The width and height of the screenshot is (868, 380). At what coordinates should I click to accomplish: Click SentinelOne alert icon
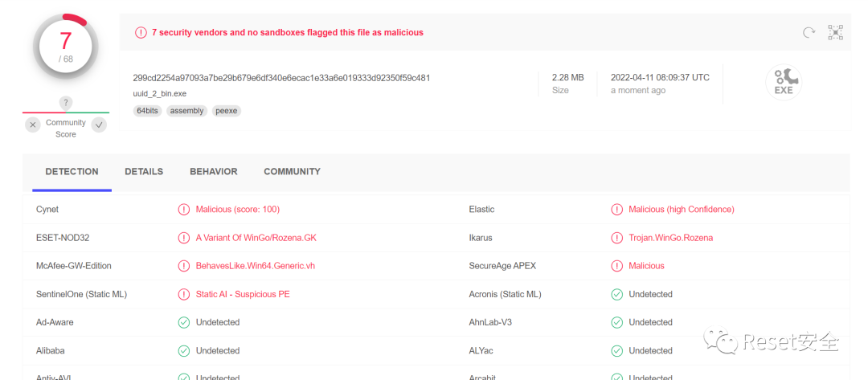[183, 294]
